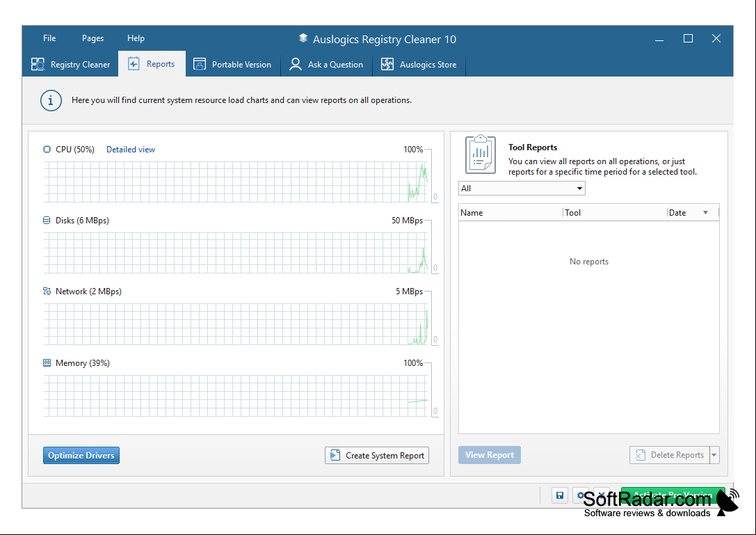This screenshot has height=535, width=756.
Task: Open the Pages menu
Action: [93, 38]
